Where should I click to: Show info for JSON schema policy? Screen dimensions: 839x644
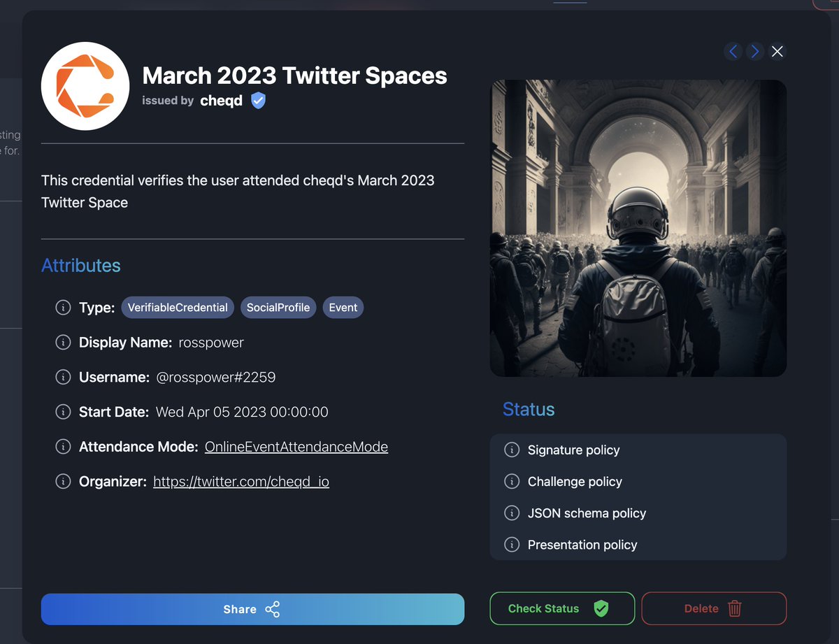(x=512, y=513)
